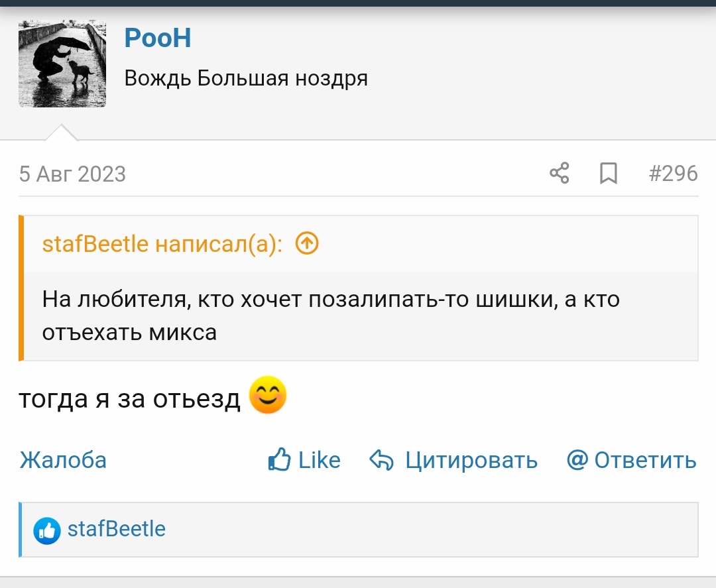Click the thumbs-up icon beside Like
Viewport: 716px width, 588px height.
point(280,459)
